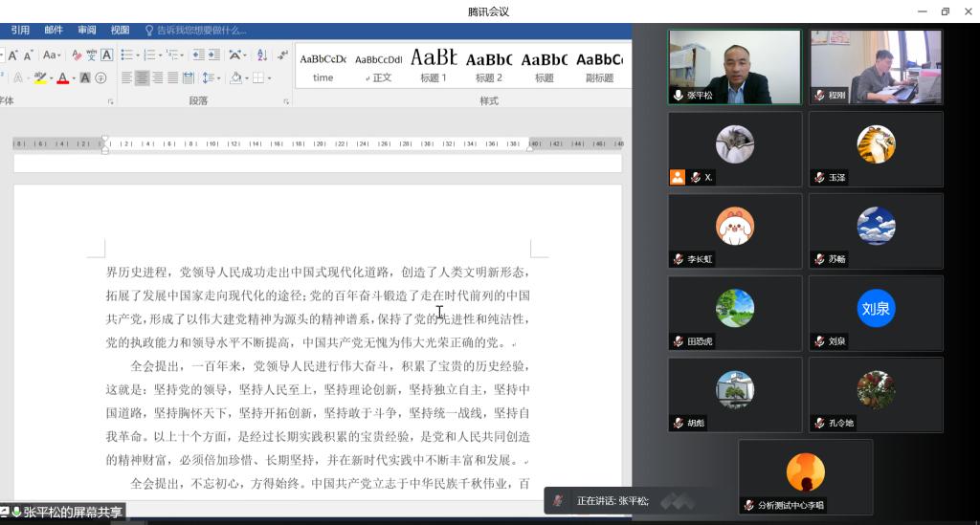Click the character border icon

tap(106, 55)
